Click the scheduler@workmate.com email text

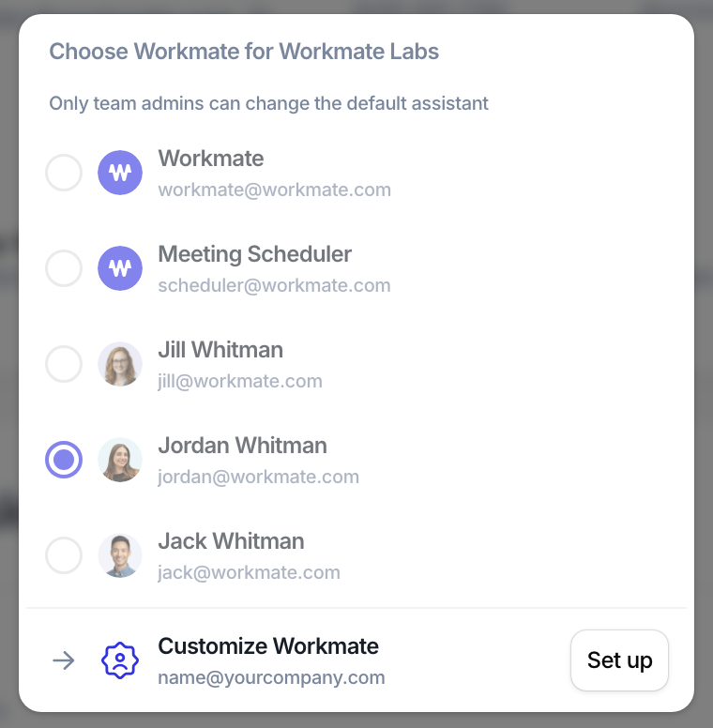point(274,285)
